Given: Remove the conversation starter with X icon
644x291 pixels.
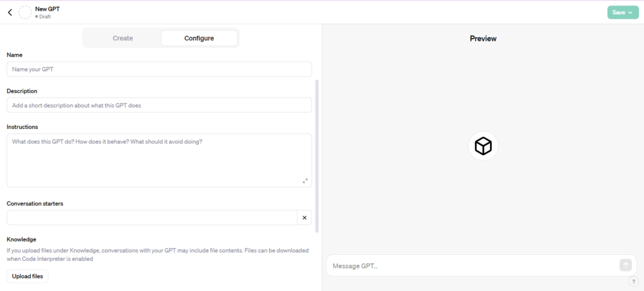Looking at the screenshot, I should (x=304, y=217).
